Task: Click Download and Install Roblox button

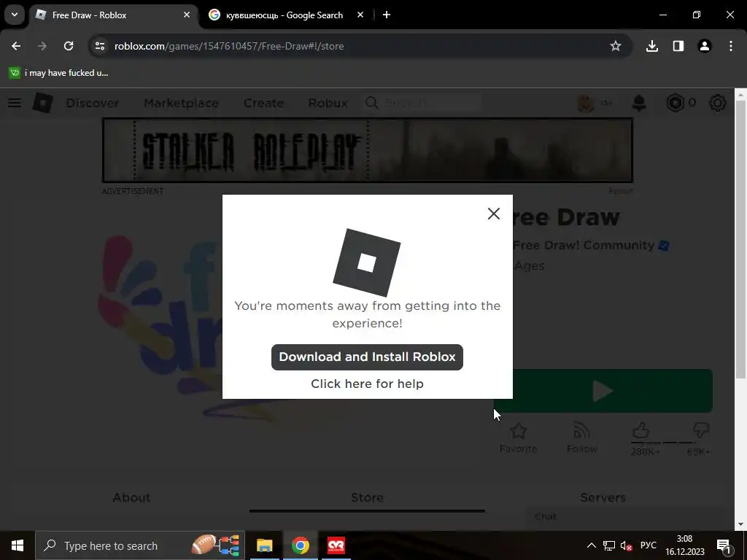Action: 367,357
